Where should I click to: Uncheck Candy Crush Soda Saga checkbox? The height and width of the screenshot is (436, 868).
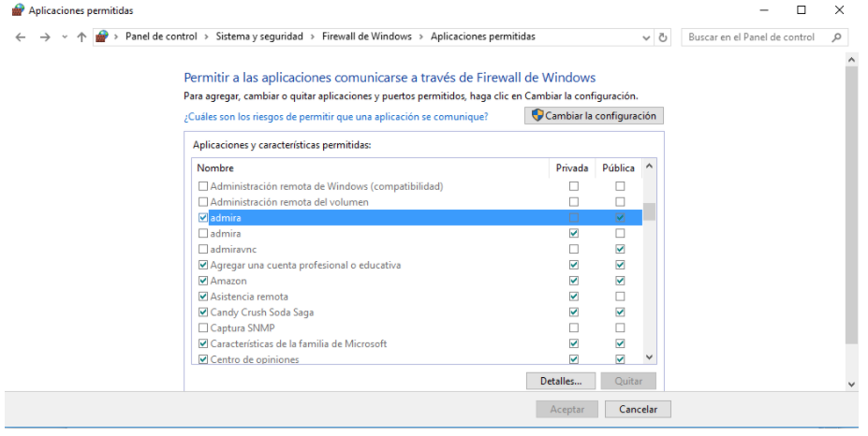[203, 312]
